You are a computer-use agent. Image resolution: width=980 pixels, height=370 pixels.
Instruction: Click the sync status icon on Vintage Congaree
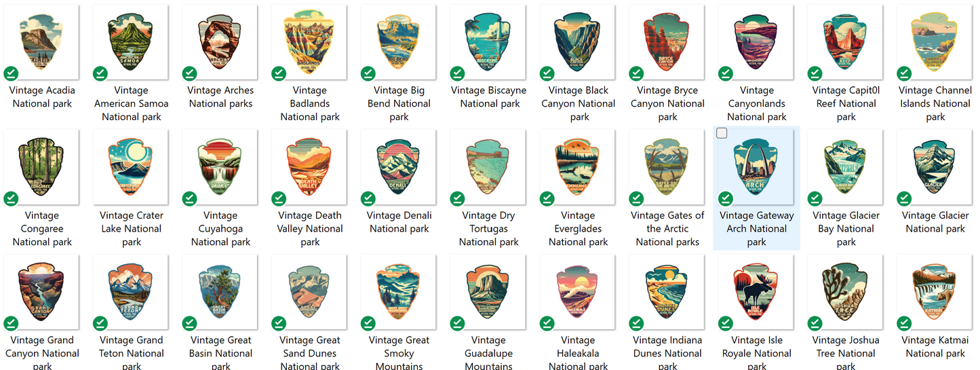click(11, 198)
